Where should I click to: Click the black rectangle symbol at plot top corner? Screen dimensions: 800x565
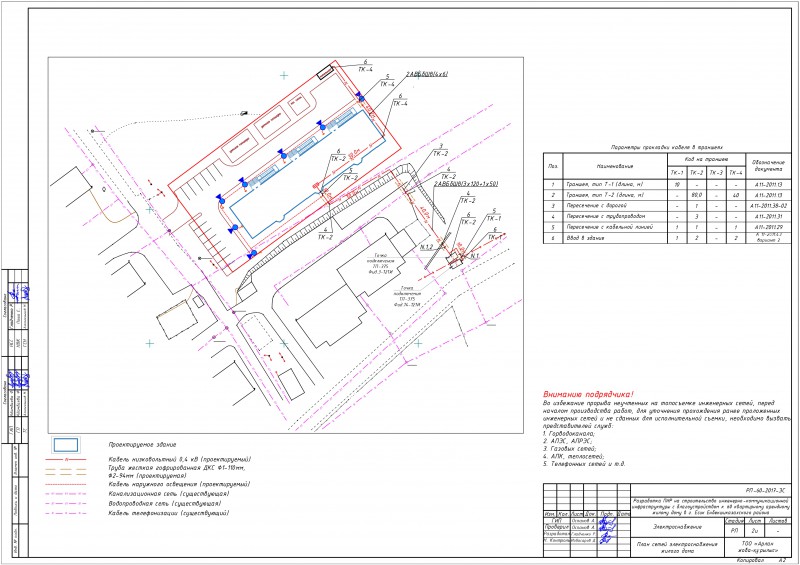tap(324, 73)
